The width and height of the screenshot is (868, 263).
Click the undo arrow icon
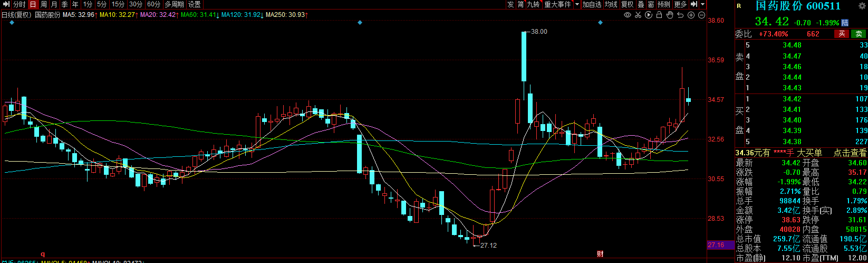pos(680,15)
